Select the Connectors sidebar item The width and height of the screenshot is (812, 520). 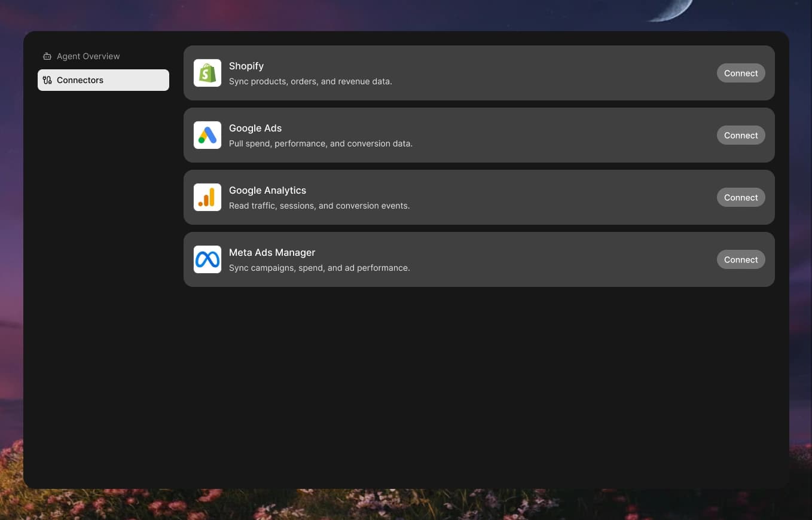(103, 80)
